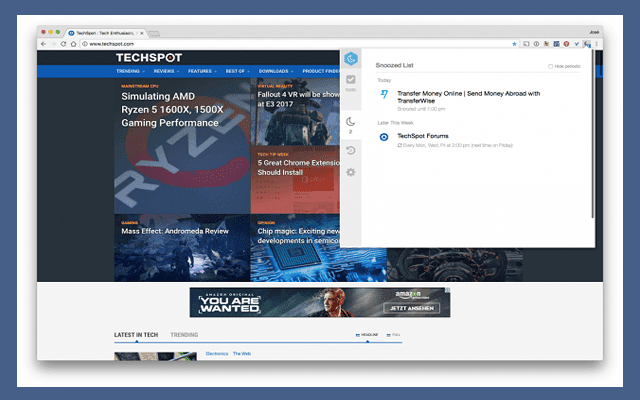This screenshot has height=400, width=640.
Task: Click the cast extension icon in the toolbar
Action: (x=526, y=44)
